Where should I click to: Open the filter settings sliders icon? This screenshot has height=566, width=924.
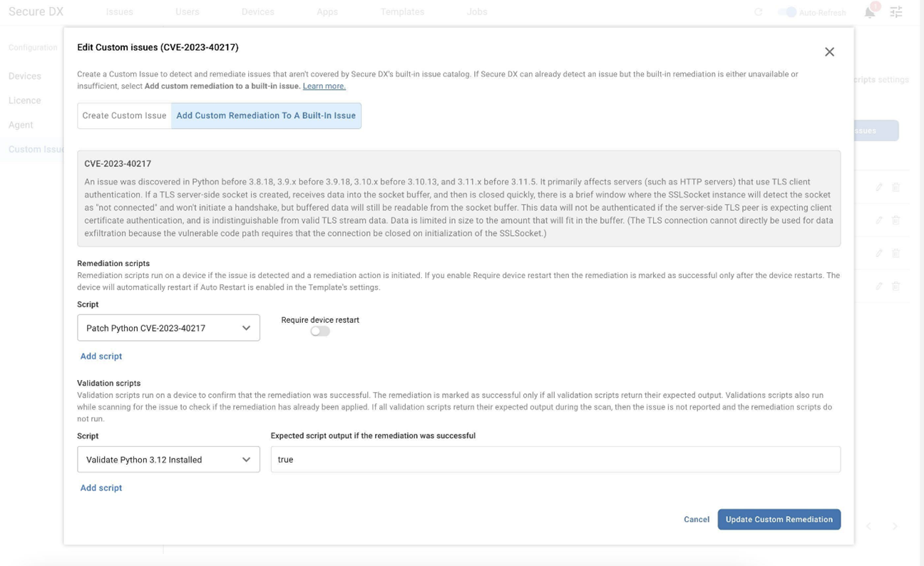(x=896, y=12)
